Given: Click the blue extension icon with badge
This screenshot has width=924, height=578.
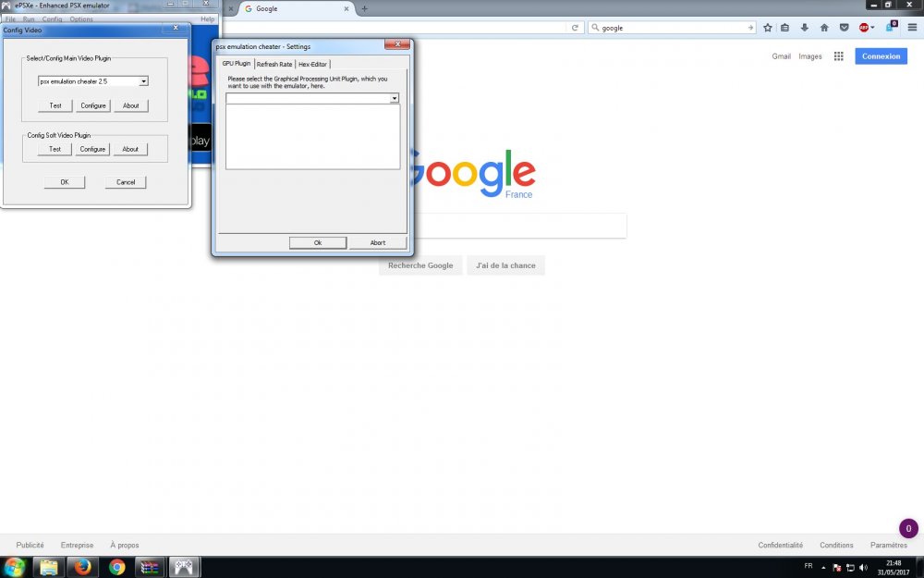Looking at the screenshot, I should coord(892,27).
